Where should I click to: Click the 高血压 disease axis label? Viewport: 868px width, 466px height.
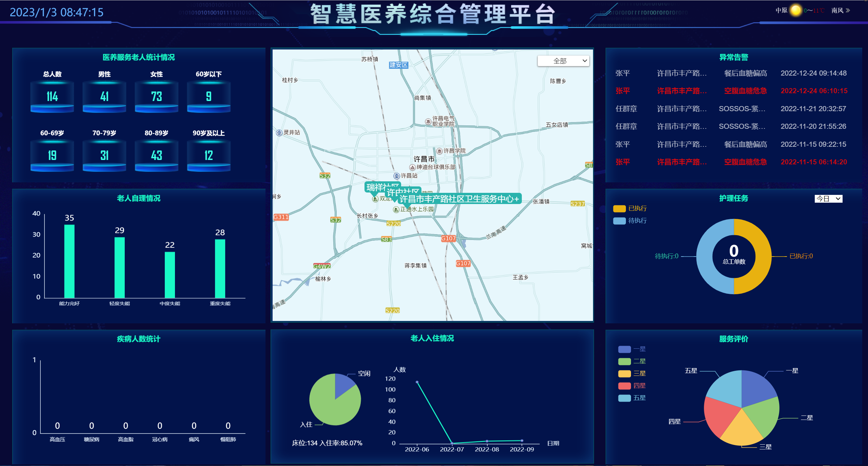coord(57,440)
